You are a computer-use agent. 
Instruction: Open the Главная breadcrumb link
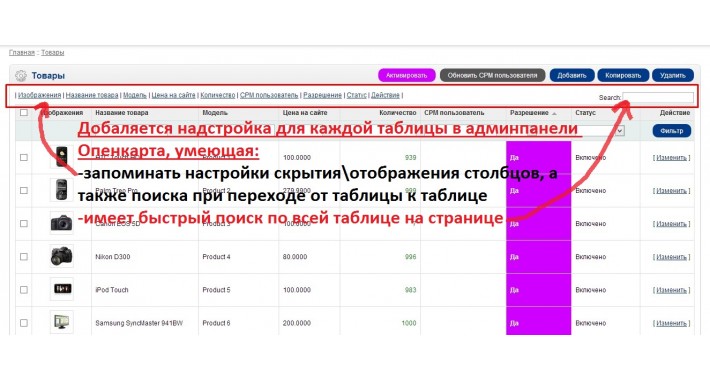pos(22,53)
